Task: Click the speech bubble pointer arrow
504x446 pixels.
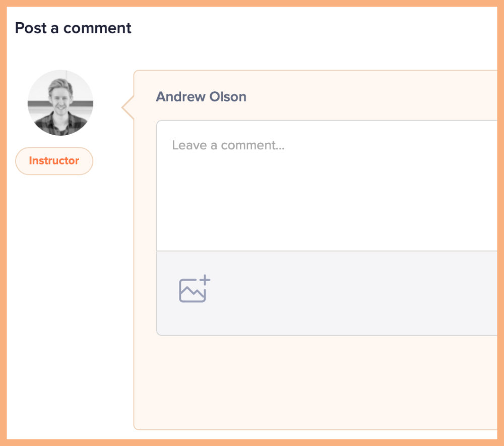Action: [128, 108]
